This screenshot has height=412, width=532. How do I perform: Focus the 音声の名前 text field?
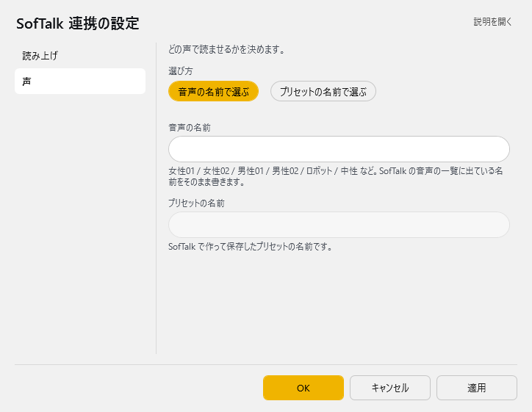[x=339, y=149]
